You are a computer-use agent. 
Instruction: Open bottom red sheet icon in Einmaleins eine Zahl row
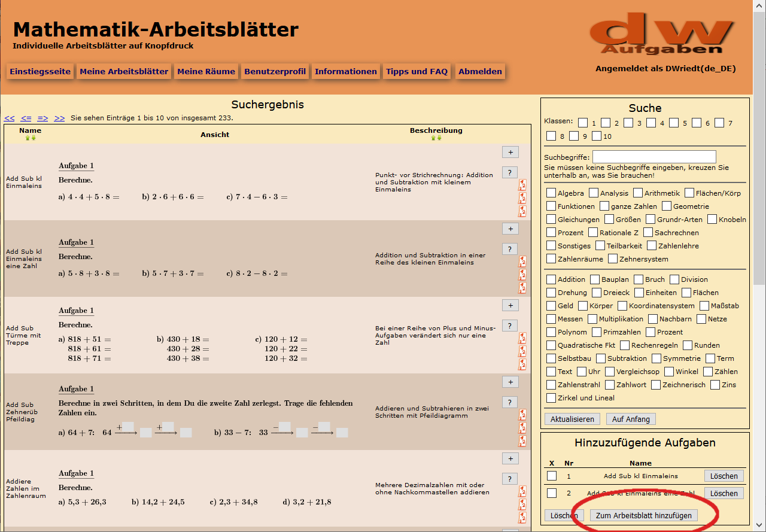click(x=522, y=287)
